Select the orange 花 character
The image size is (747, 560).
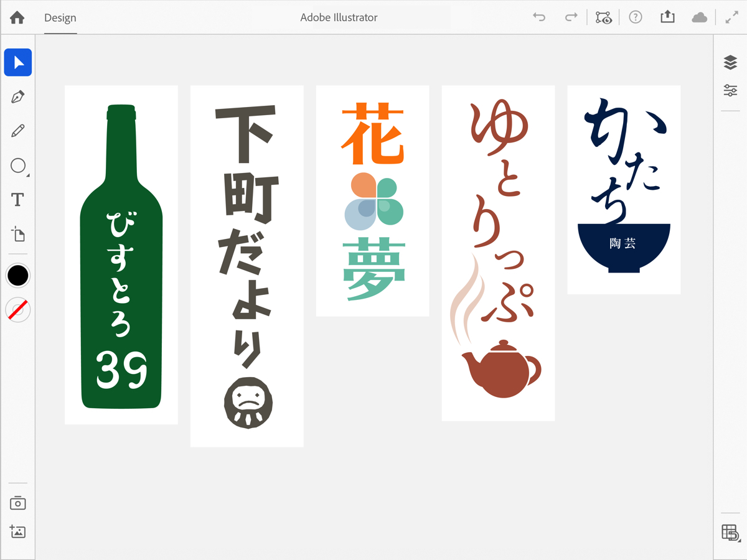coord(373,134)
